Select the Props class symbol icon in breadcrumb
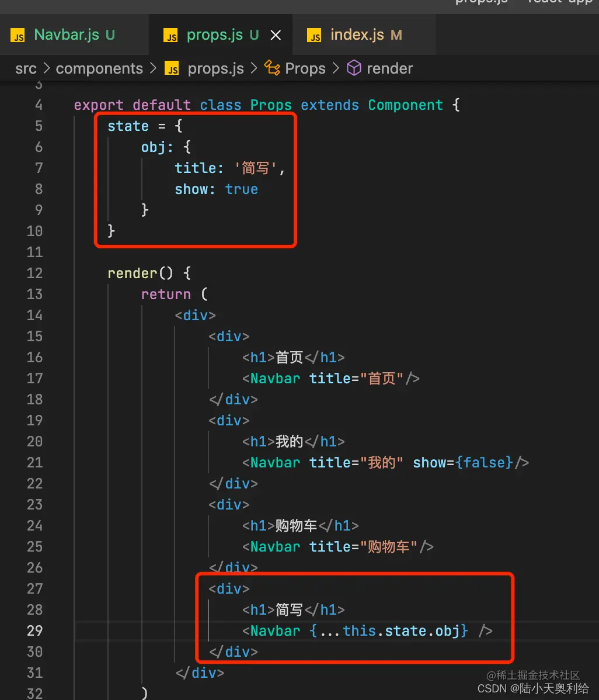This screenshot has width=599, height=700. [x=272, y=68]
